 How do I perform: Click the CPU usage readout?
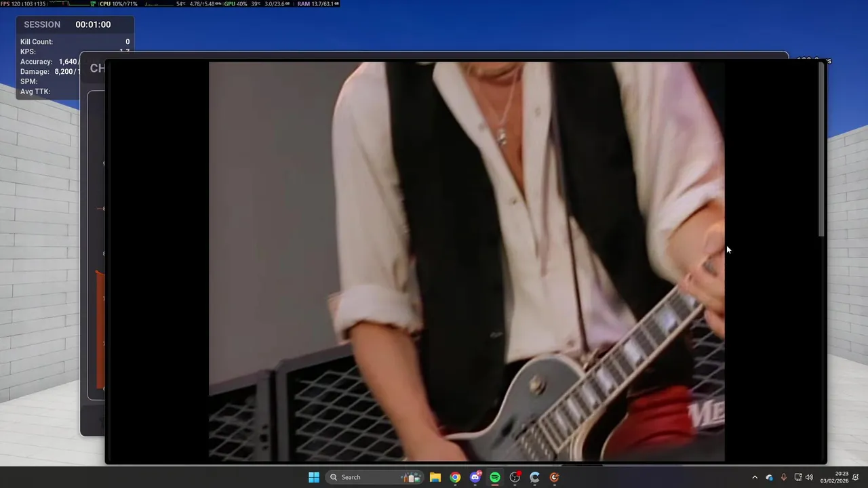point(119,4)
